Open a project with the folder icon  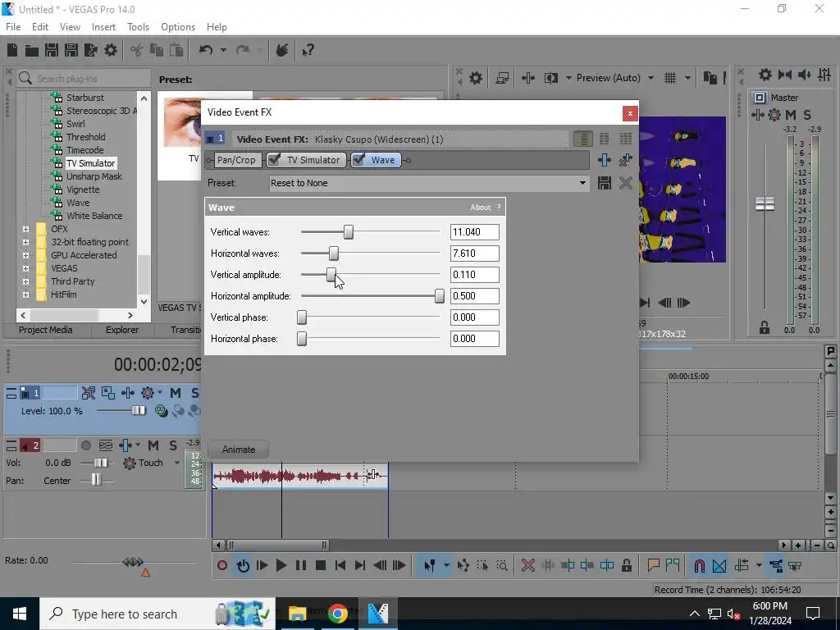(x=32, y=50)
